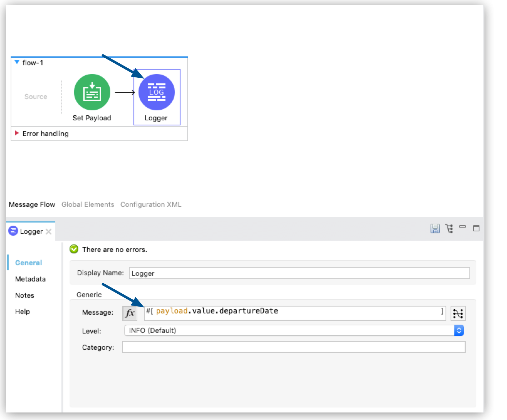Click the tree hierarchy icon in properties toolbar
This screenshot has width=507, height=420.
pos(449,229)
